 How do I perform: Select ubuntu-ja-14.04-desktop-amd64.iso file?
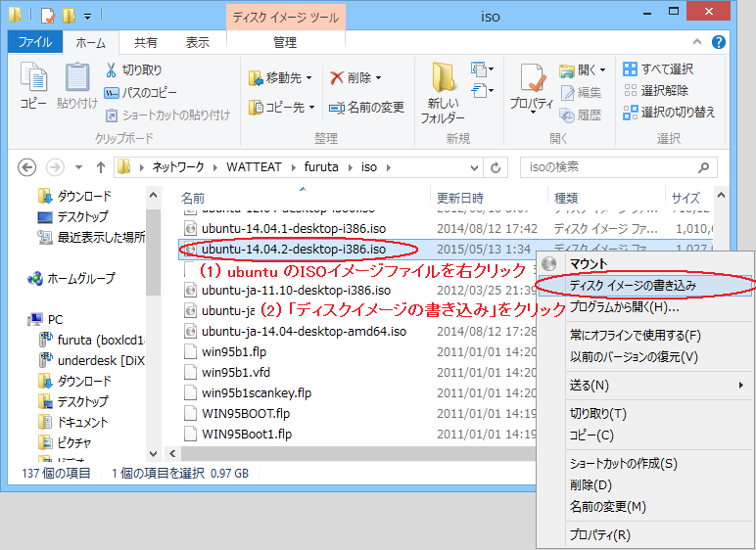(304, 331)
